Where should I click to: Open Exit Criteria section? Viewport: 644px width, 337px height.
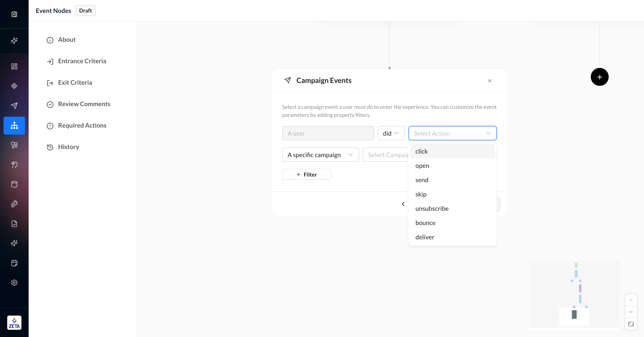70,83
